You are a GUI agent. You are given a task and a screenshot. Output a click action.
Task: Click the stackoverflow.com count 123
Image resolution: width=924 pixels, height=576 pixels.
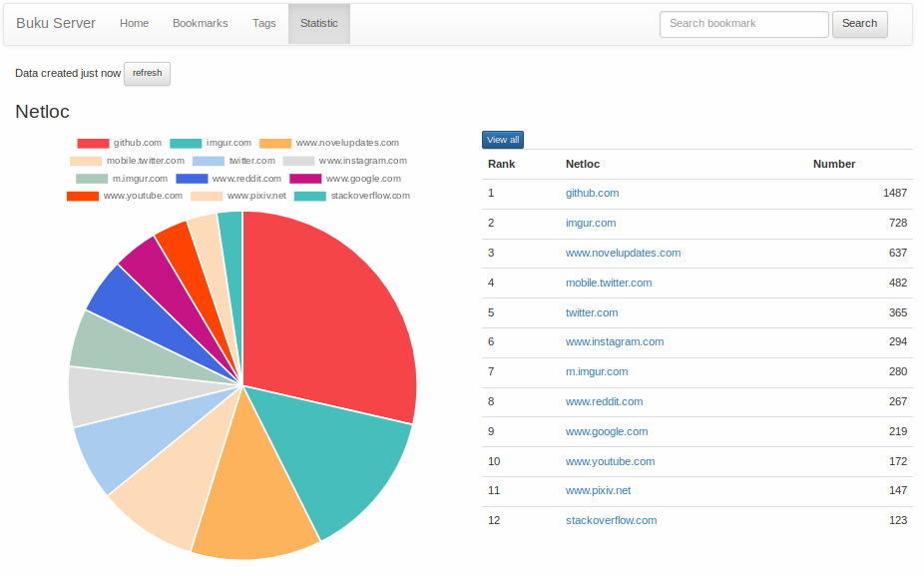[898, 520]
